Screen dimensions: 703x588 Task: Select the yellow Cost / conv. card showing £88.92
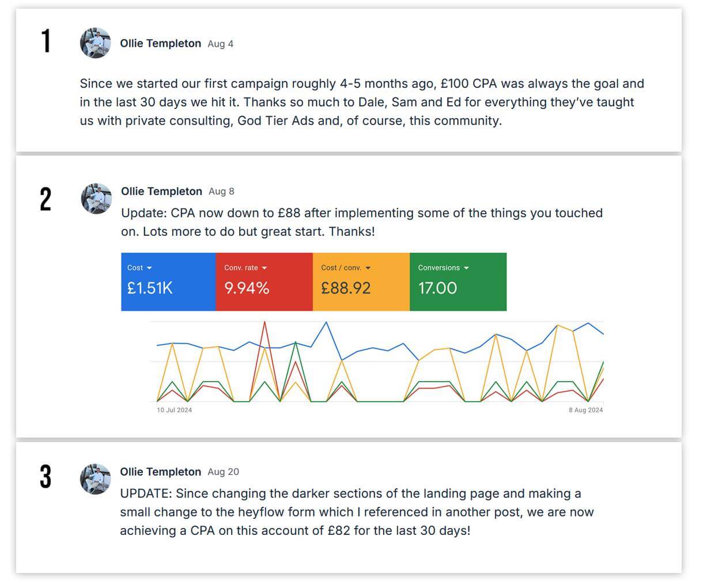[x=361, y=282]
